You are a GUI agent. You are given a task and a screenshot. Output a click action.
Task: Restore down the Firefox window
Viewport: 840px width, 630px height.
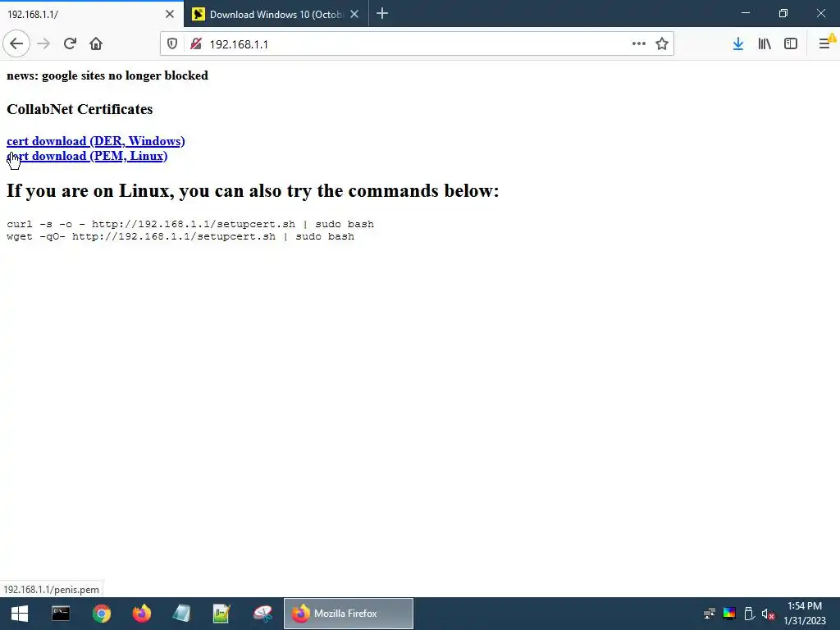coord(783,13)
